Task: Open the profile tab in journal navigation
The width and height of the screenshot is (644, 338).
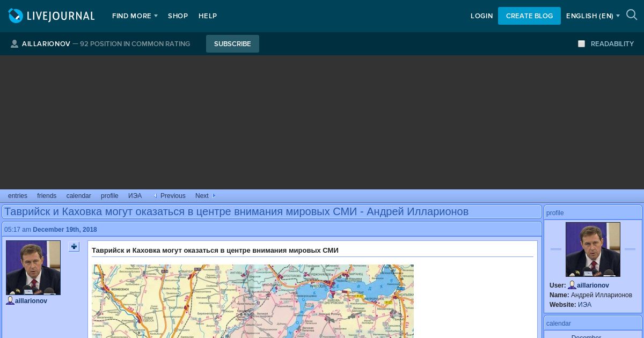Action: click(x=109, y=196)
